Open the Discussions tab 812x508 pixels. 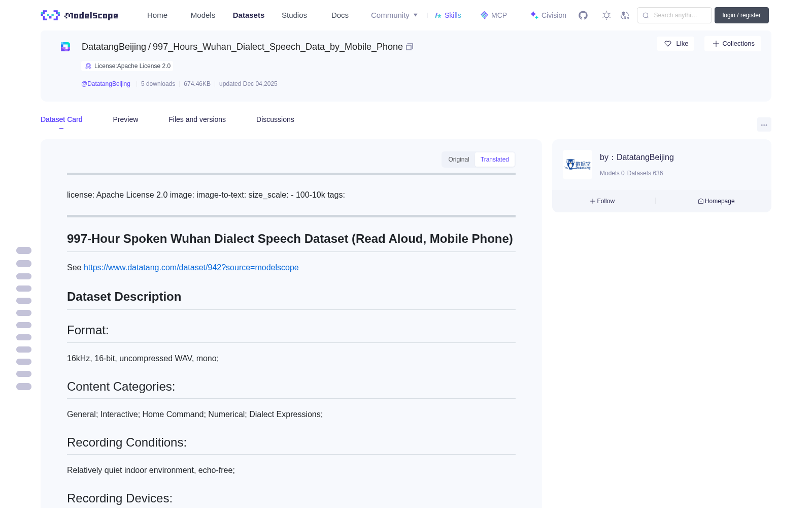click(x=275, y=119)
